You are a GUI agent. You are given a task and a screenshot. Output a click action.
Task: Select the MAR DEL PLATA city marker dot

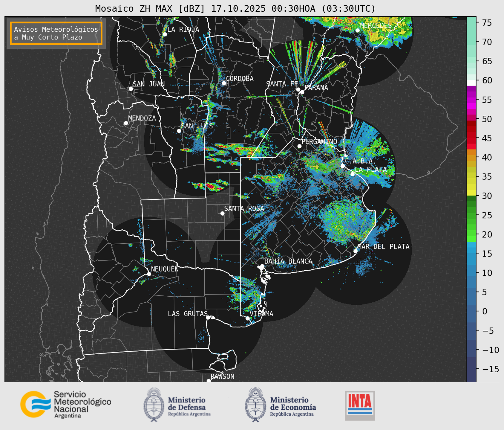click(x=356, y=251)
